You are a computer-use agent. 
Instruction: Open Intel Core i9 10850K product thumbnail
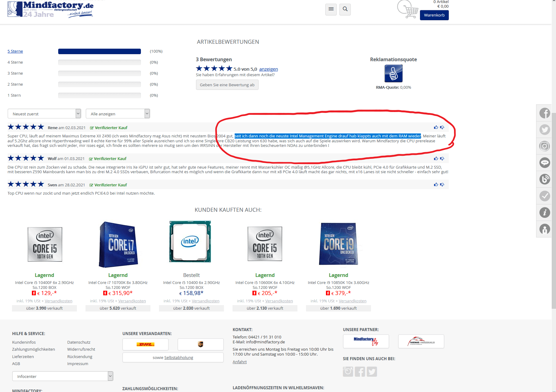[x=339, y=244]
